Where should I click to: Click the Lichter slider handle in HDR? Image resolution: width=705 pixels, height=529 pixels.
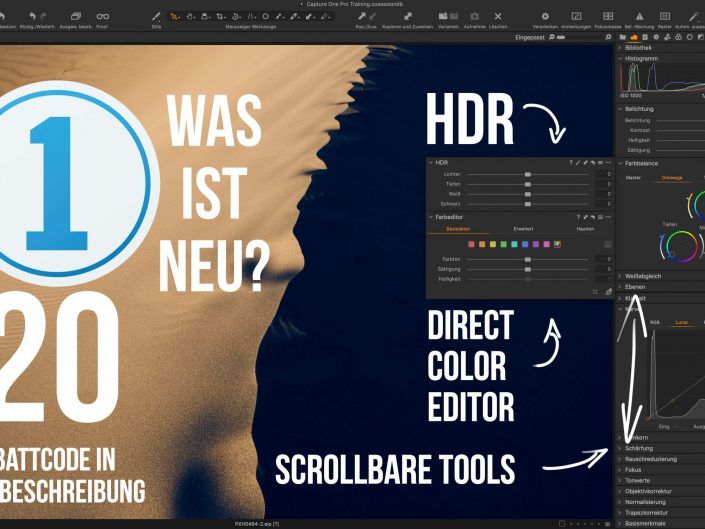(528, 174)
